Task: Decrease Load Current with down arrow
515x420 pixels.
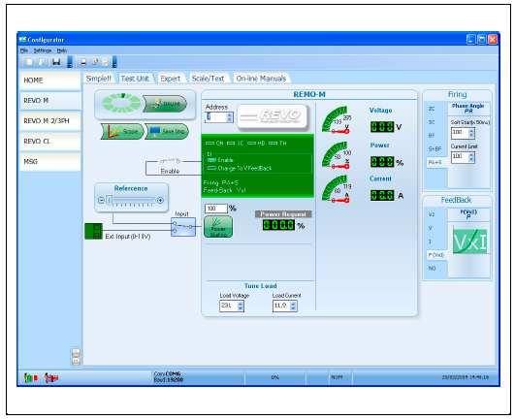Action: pyautogui.click(x=294, y=308)
